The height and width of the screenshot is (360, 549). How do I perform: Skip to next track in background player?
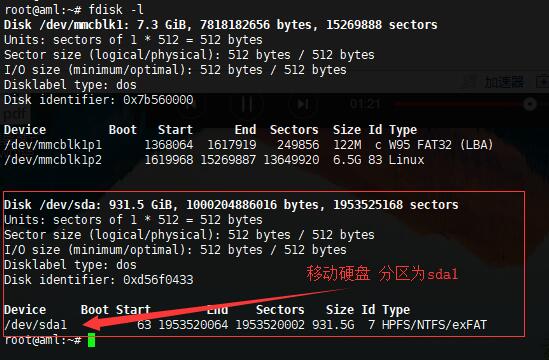[303, 104]
